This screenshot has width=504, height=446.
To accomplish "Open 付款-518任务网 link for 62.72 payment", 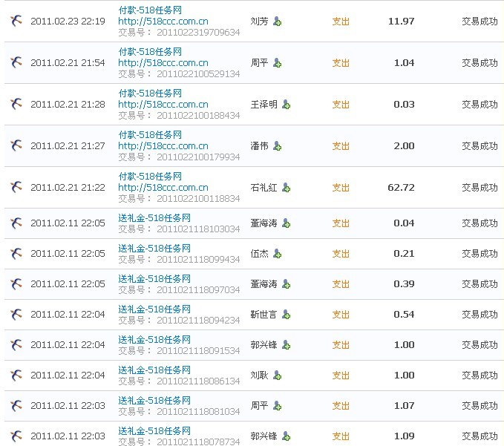I will pyautogui.click(x=150, y=177).
